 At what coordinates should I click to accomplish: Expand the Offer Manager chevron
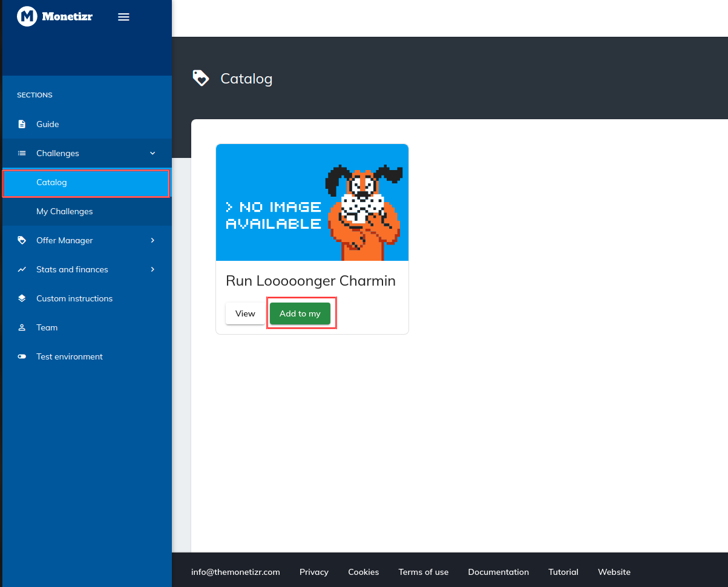(x=152, y=240)
